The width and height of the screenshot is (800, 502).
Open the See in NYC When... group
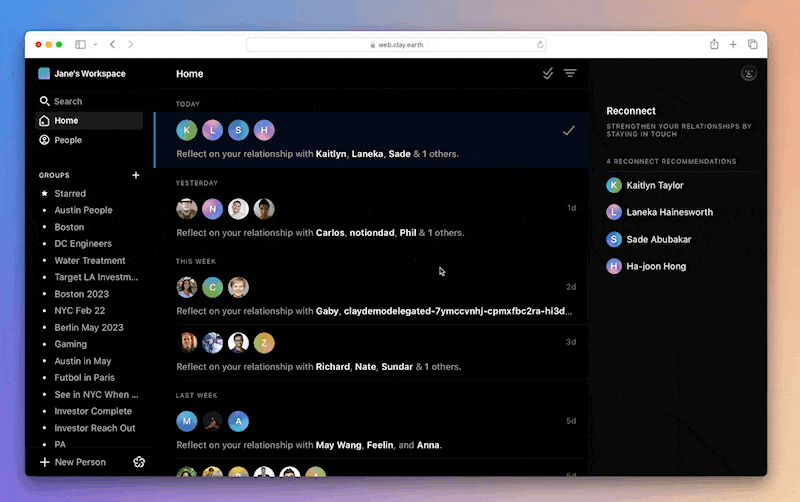[96, 394]
